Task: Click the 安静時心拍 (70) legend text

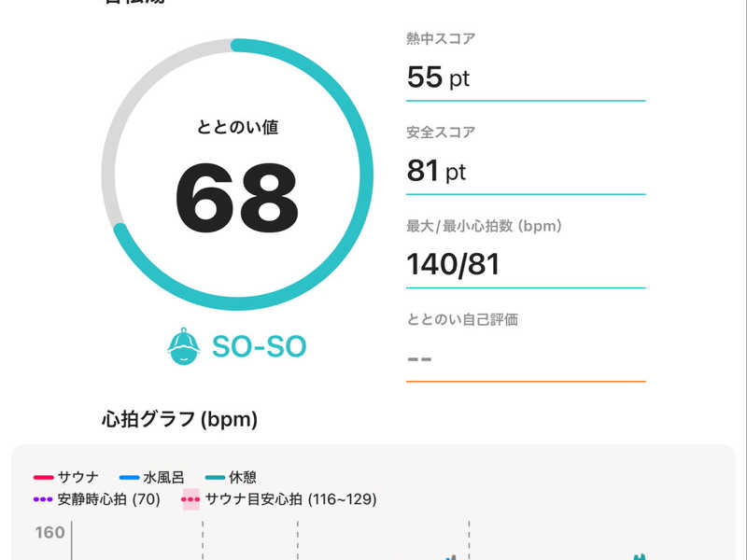Action: coord(108,499)
